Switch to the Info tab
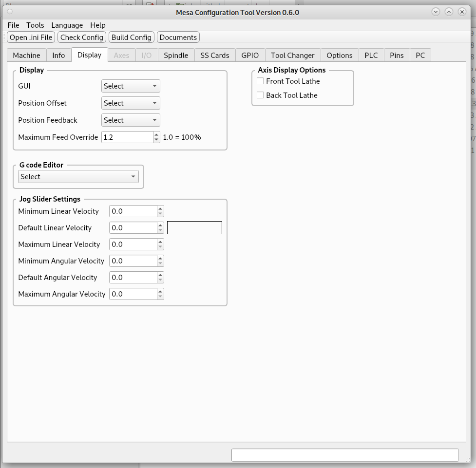This screenshot has width=476, height=468. tap(58, 55)
